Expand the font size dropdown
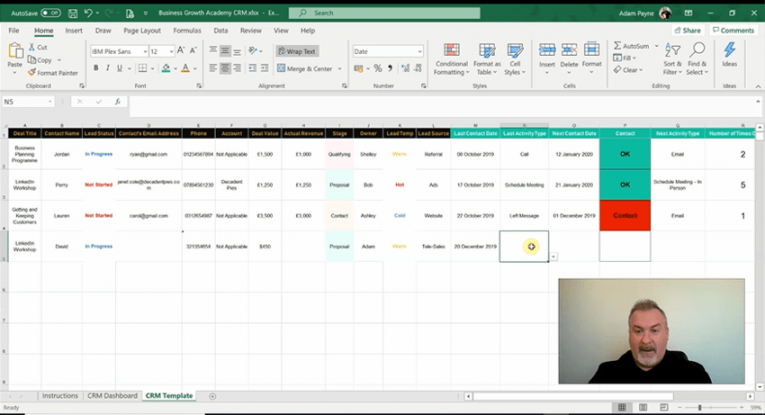765x415 pixels. [171, 51]
